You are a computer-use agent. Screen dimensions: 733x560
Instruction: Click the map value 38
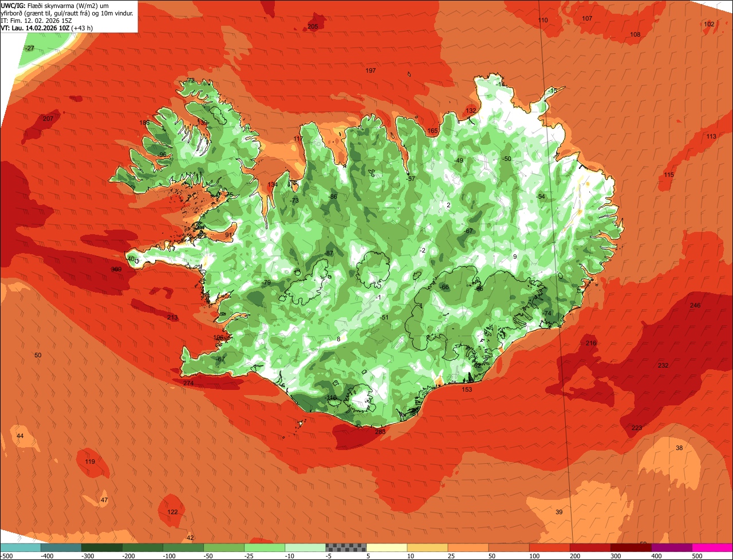(680, 448)
